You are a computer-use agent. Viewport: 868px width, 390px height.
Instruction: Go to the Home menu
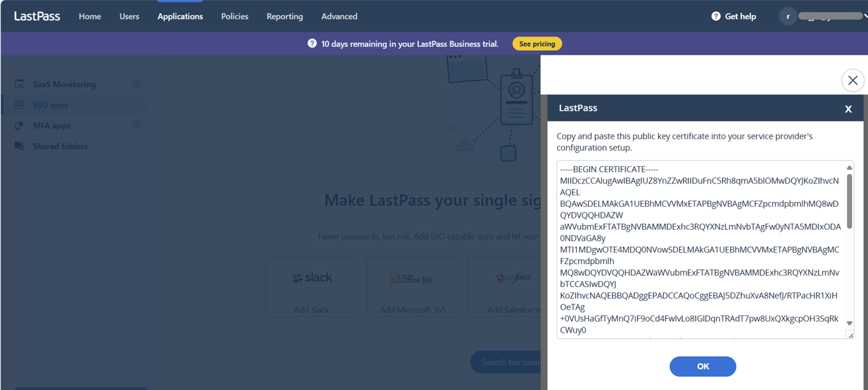[x=90, y=16]
